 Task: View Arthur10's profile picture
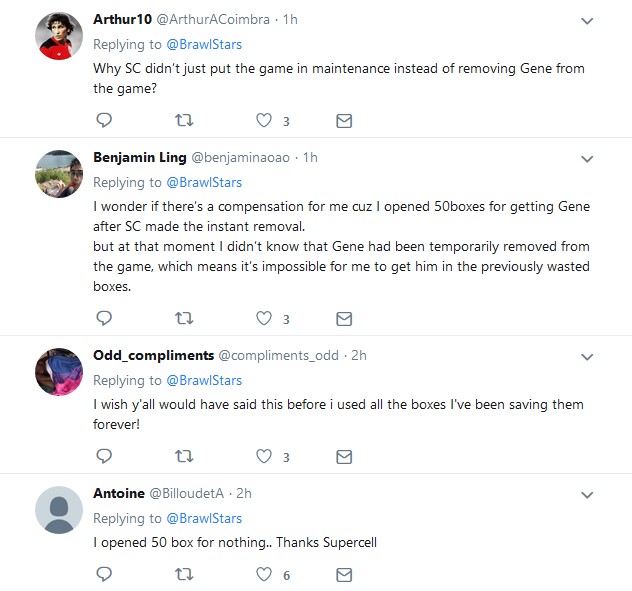point(58,37)
